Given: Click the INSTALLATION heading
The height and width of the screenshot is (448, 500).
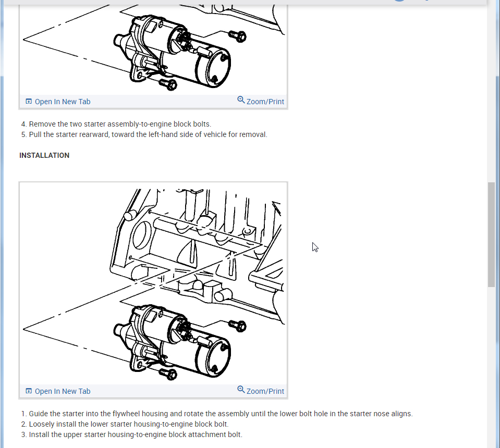Looking at the screenshot, I should point(44,155).
